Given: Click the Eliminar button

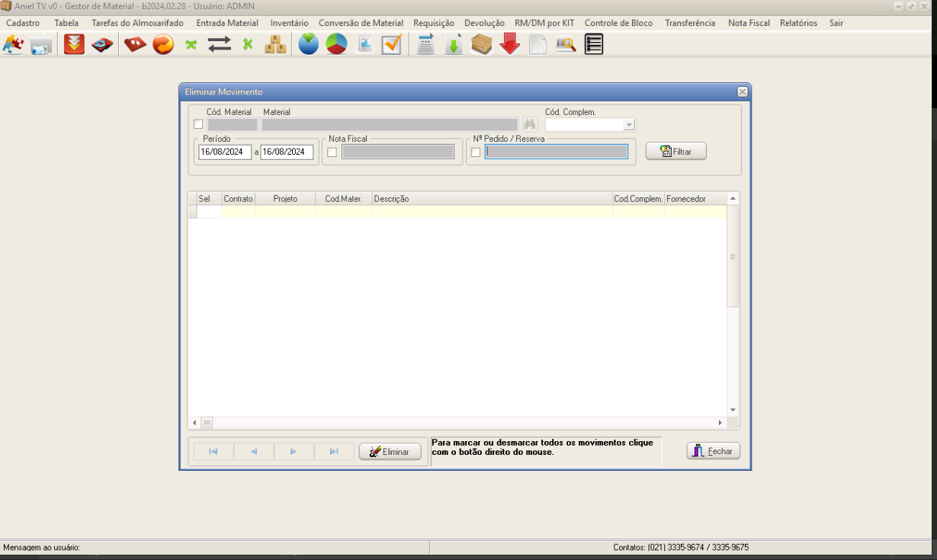Looking at the screenshot, I should tap(390, 452).
